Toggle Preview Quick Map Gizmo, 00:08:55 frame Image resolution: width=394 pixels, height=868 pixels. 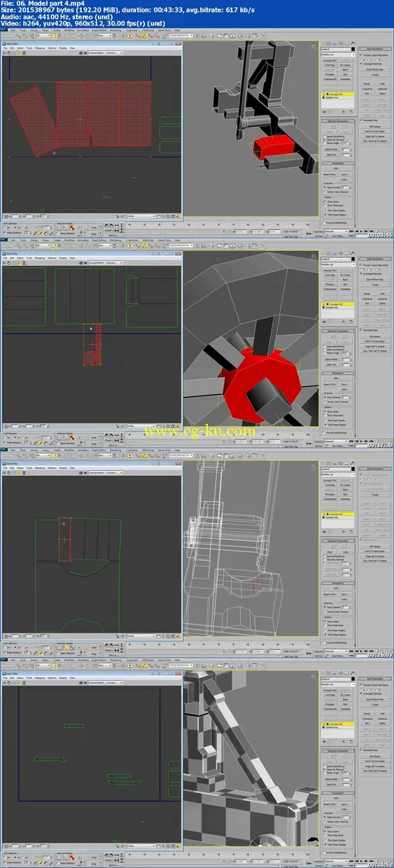361,55
